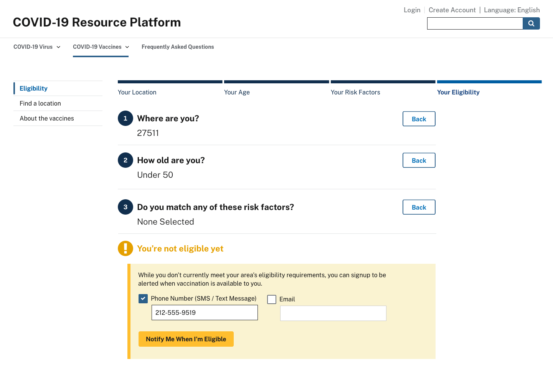
Task: Click Back for How old are you?
Action: 419,160
